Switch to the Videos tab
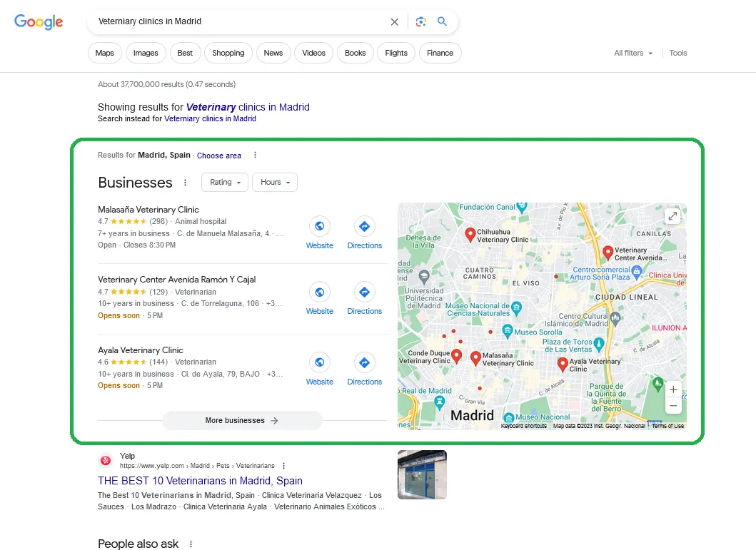 pyautogui.click(x=314, y=53)
